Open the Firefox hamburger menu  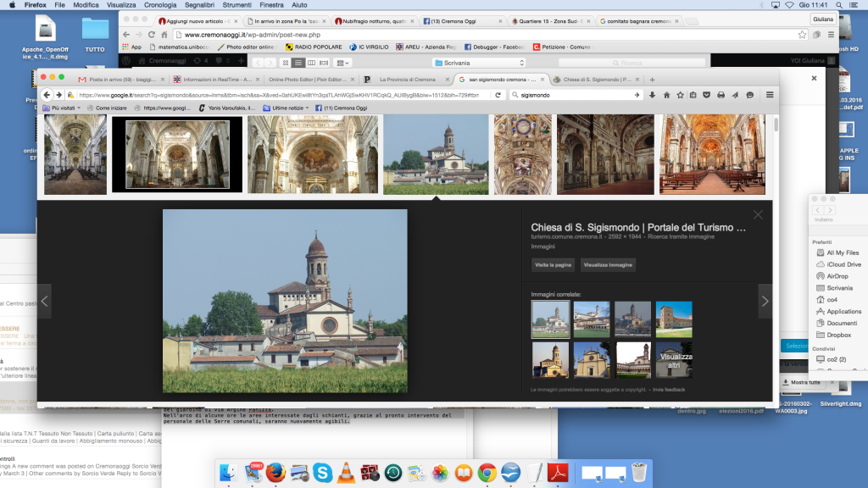click(x=770, y=95)
